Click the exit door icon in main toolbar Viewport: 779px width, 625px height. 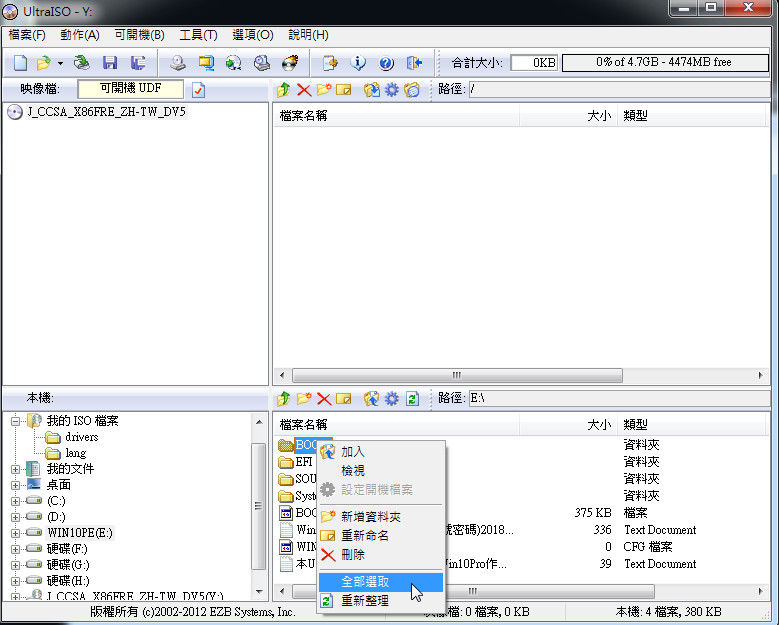[x=415, y=63]
